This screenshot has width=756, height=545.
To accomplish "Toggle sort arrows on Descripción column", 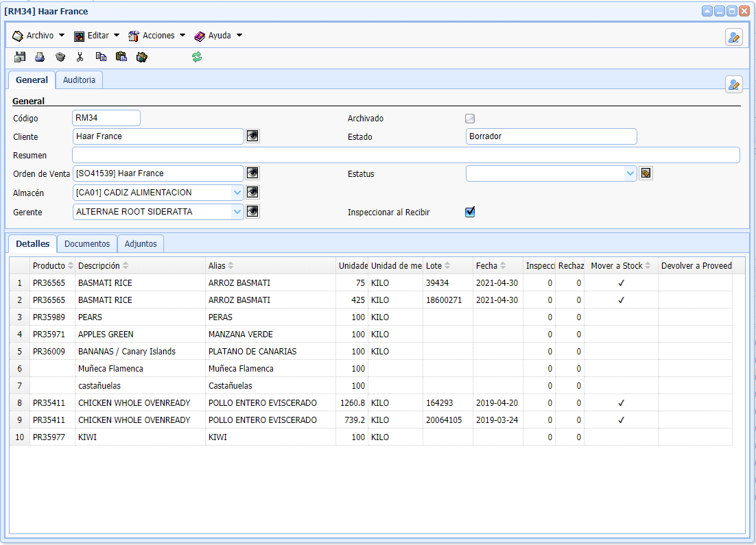I will [126, 265].
